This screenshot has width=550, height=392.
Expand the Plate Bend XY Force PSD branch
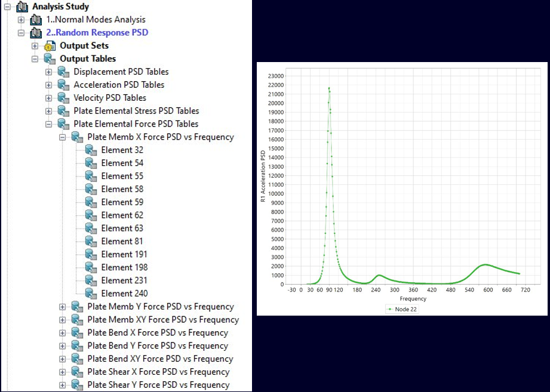pos(62,359)
